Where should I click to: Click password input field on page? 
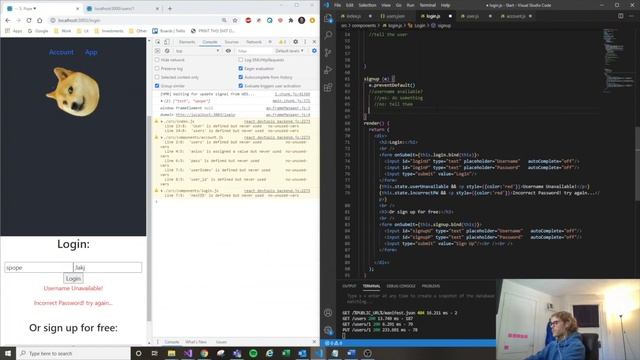[x=108, y=267]
